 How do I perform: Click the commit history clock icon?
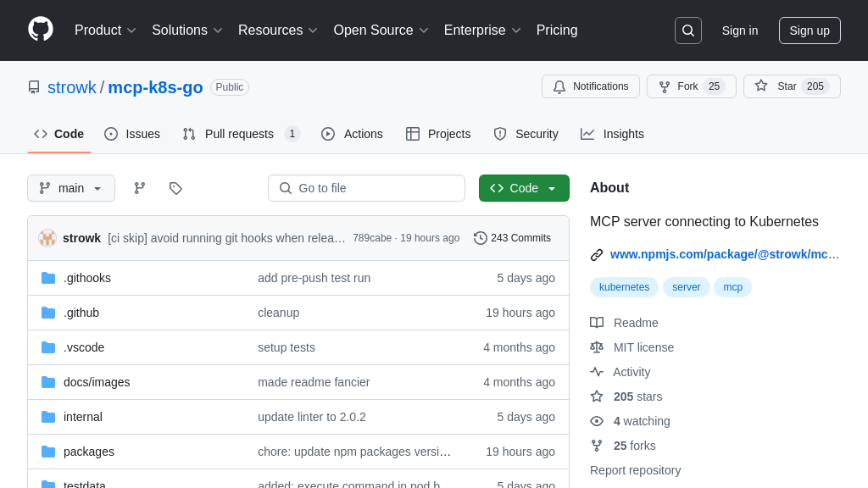pyautogui.click(x=481, y=238)
